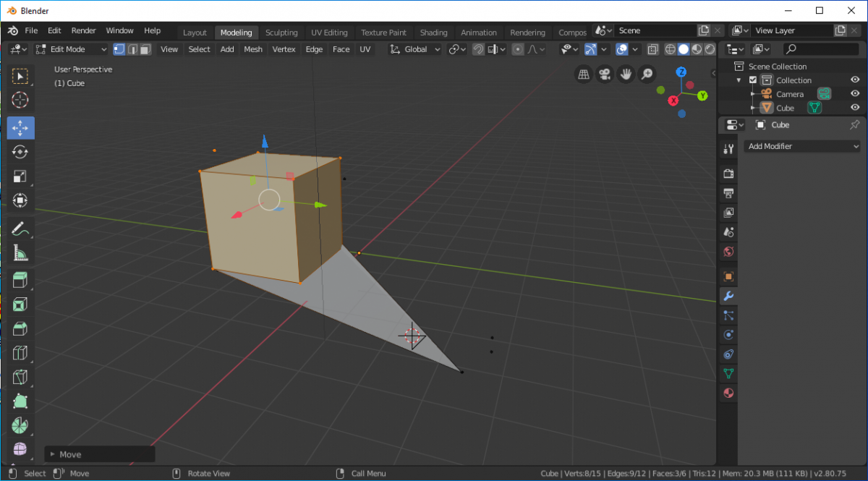The height and width of the screenshot is (481, 868).
Task: Select the Rotate tool in toolbar
Action: pos(20,152)
